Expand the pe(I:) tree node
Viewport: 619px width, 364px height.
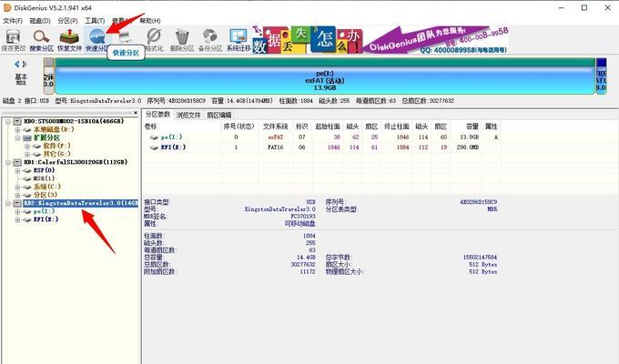17,212
